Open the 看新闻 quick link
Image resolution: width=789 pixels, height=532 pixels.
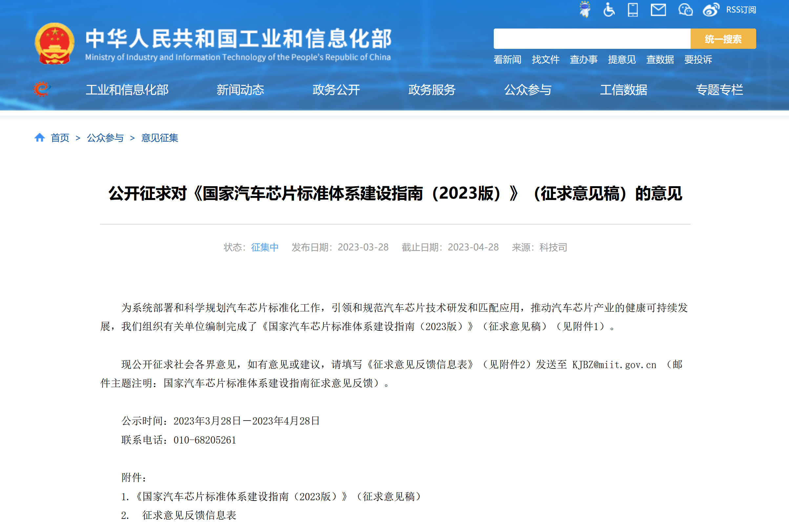coord(507,60)
